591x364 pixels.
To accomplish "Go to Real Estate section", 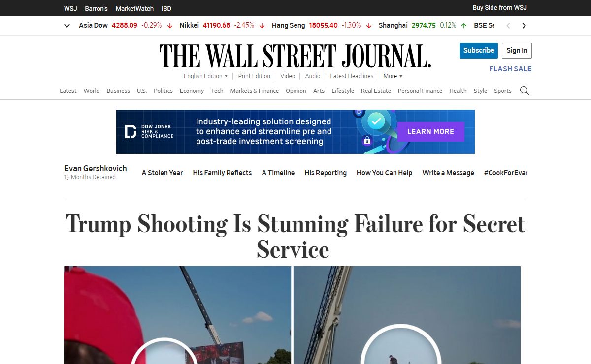I will tap(376, 91).
